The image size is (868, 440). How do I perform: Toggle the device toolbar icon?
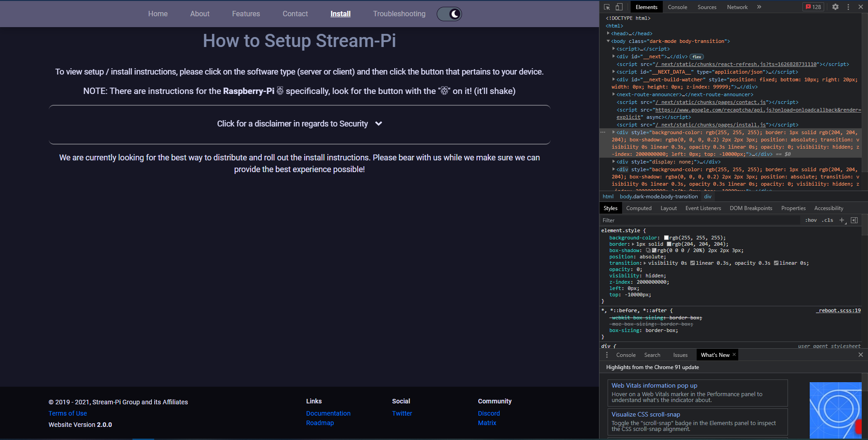click(619, 7)
